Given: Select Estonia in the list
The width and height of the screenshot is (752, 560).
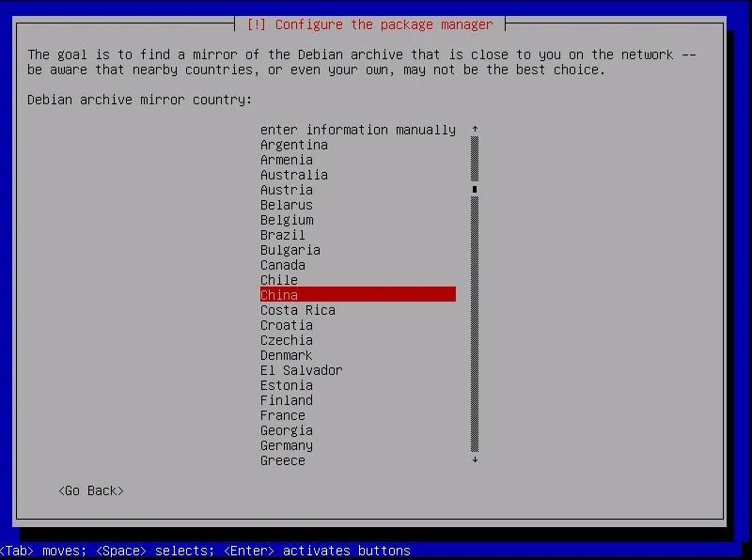Looking at the screenshot, I should pyautogui.click(x=358, y=385).
